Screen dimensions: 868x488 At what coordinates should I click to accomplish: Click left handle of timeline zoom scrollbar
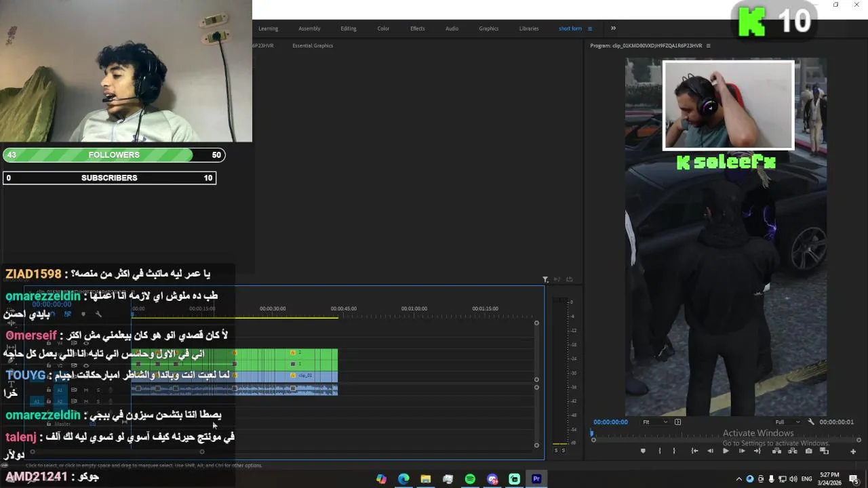[x=32, y=451]
